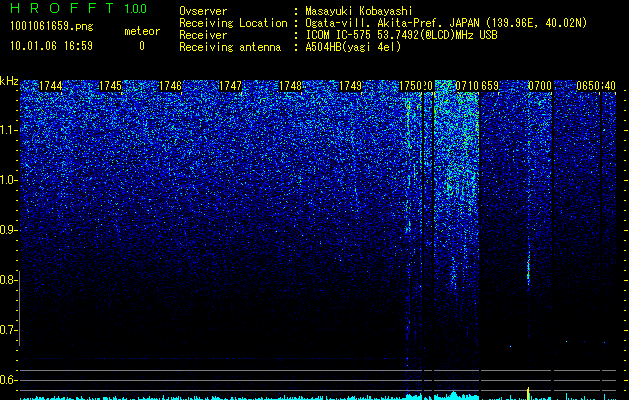Click the Receiver label
The image size is (629, 400).
point(203,35)
